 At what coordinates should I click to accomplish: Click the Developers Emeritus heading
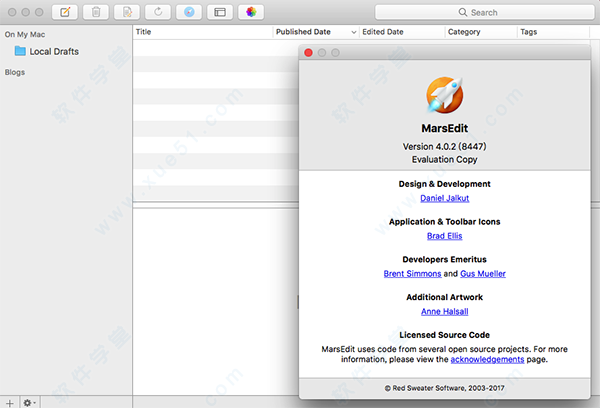tap(445, 259)
